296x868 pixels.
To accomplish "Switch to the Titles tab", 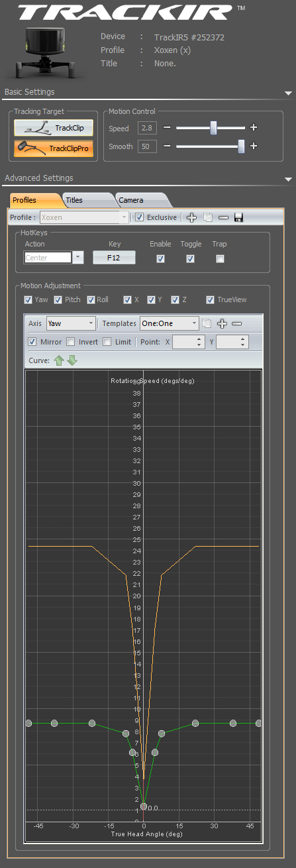I will point(86,199).
